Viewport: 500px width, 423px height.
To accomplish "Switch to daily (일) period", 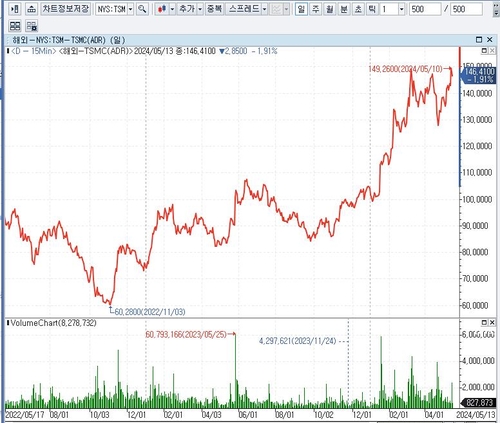I will [x=301, y=9].
